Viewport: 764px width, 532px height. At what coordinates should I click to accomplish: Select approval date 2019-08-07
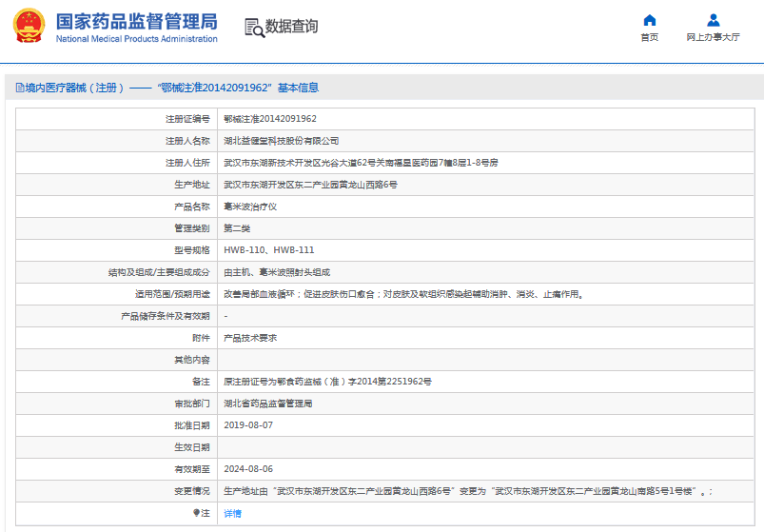point(248,425)
